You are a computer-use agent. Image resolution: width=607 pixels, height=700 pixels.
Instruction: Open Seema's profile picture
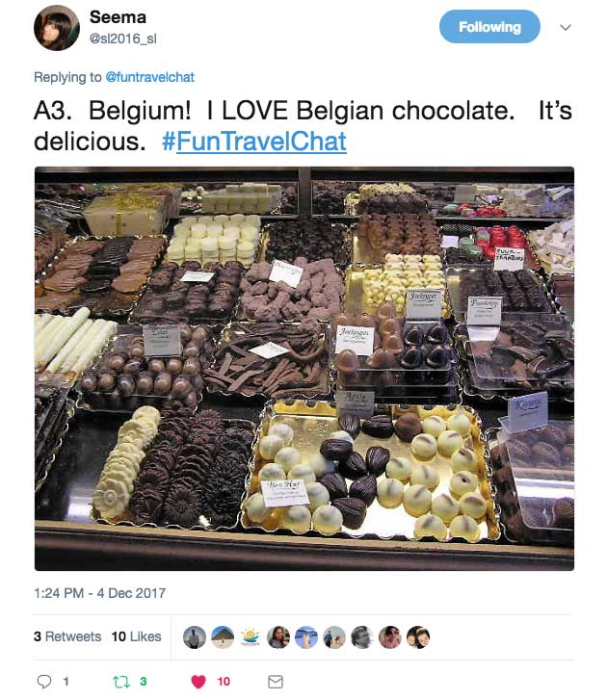(56, 28)
